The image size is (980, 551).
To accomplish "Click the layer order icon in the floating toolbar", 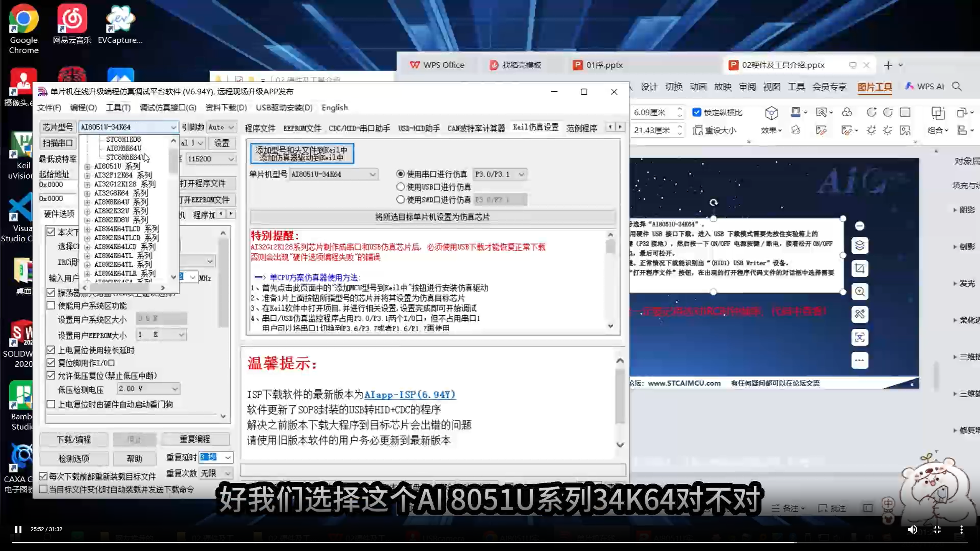I will coord(860,245).
